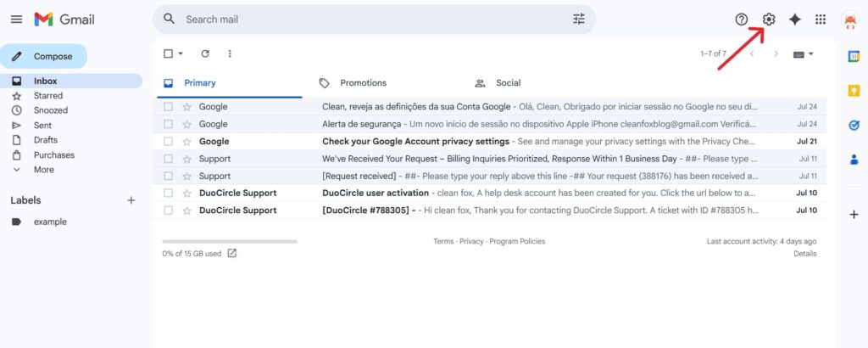
Task: Open Contacts side panel
Action: [x=854, y=160]
